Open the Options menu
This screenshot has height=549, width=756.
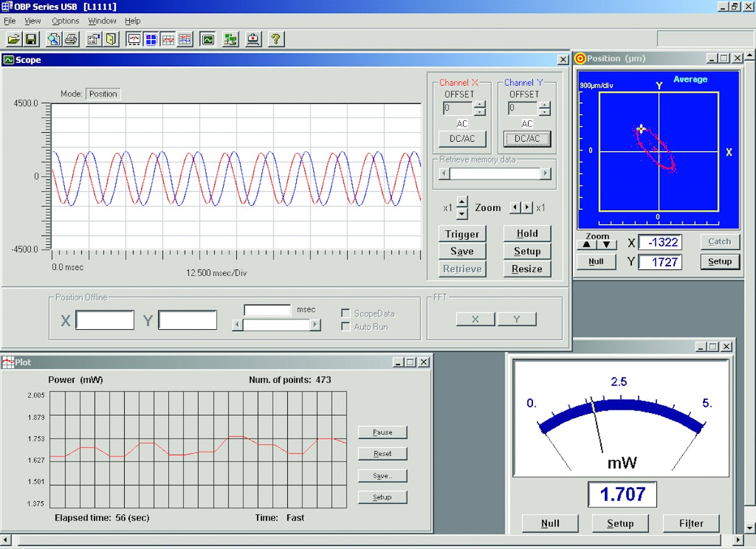coord(65,21)
